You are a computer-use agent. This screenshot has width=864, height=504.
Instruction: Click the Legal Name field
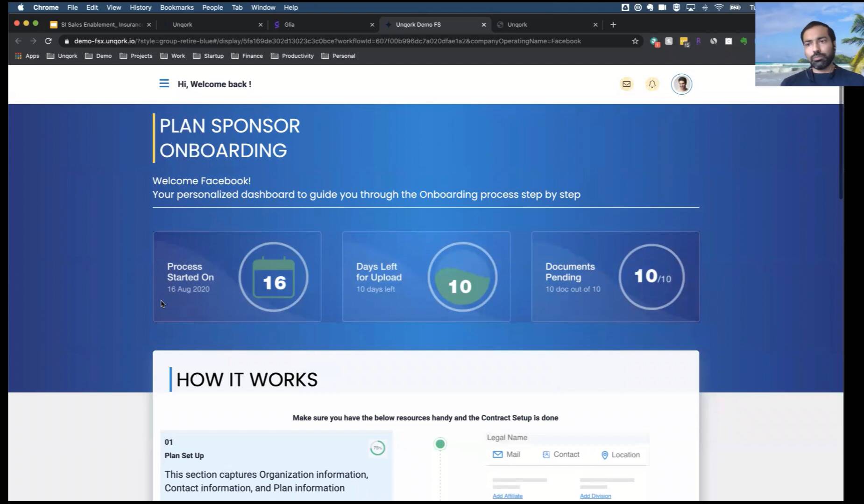pyautogui.click(x=567, y=438)
